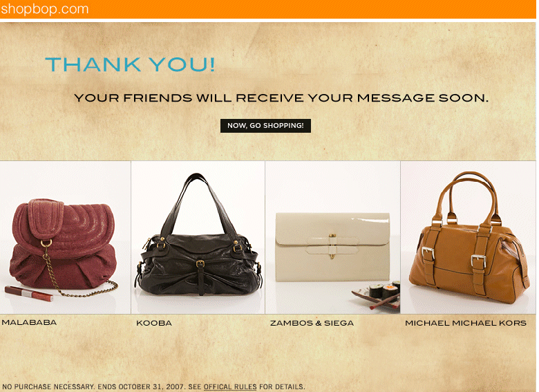Screen dimensions: 539x392
Task: Open the black Kooba handbag image
Action: pyautogui.click(x=198, y=237)
